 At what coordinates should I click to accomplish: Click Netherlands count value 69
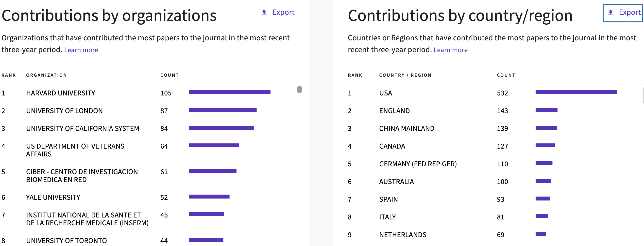pos(501,235)
